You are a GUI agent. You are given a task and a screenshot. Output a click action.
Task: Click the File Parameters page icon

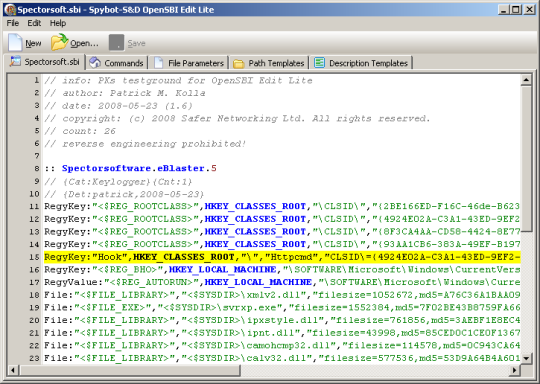[x=159, y=63]
